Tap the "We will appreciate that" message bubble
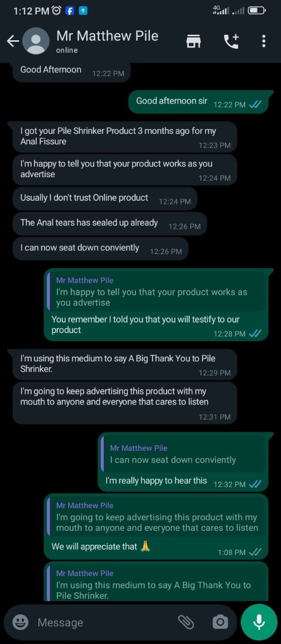 click(x=156, y=527)
